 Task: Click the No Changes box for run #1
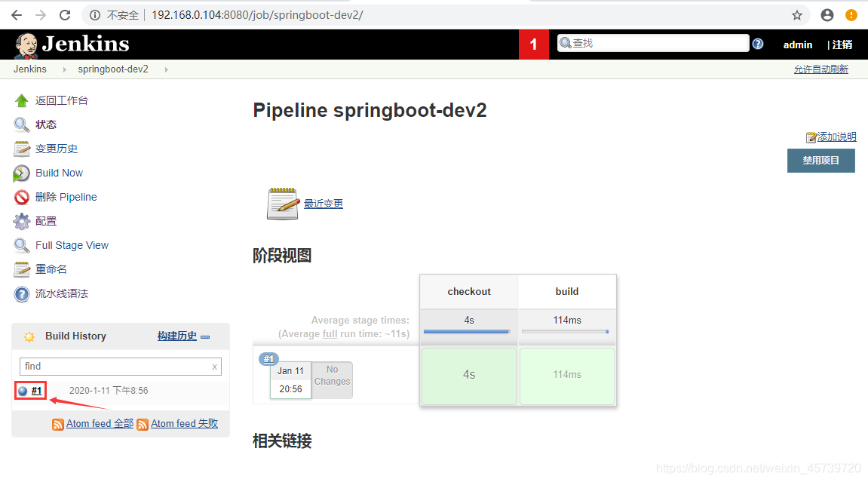click(x=332, y=380)
